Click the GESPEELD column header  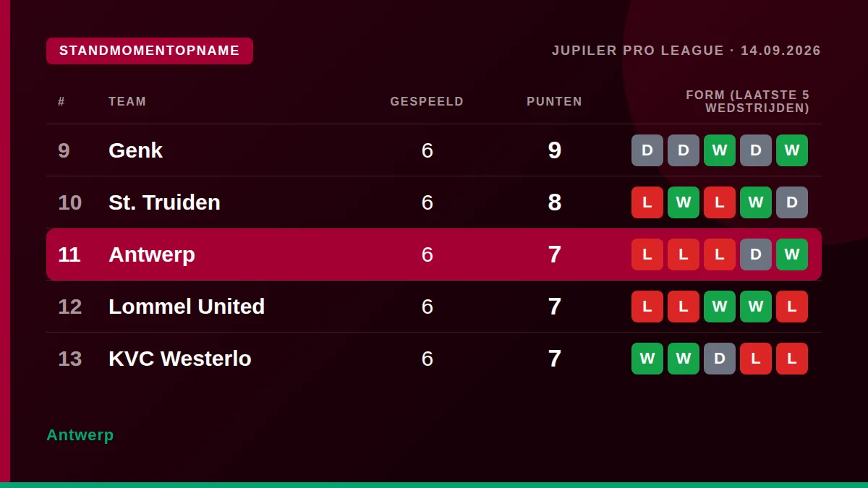pyautogui.click(x=427, y=102)
